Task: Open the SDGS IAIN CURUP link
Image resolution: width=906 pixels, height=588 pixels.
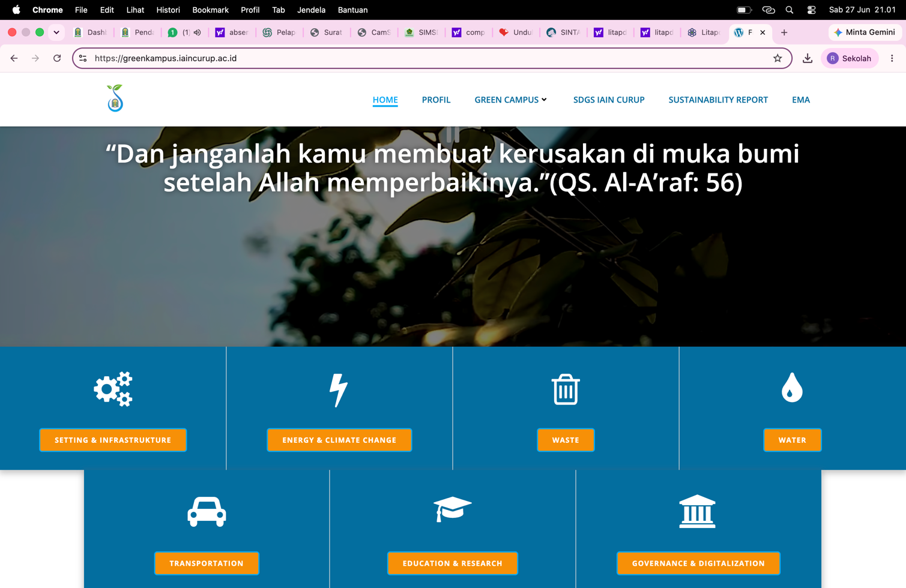Action: click(x=609, y=100)
